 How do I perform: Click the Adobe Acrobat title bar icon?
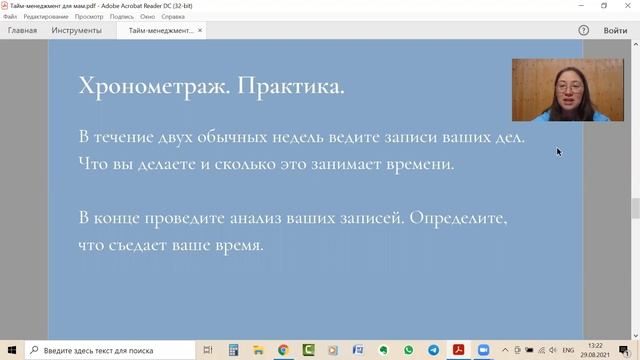click(4, 6)
